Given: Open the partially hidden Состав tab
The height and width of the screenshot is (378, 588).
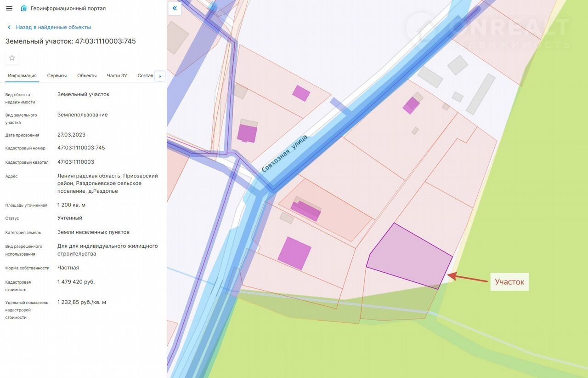Looking at the screenshot, I should 145,75.
